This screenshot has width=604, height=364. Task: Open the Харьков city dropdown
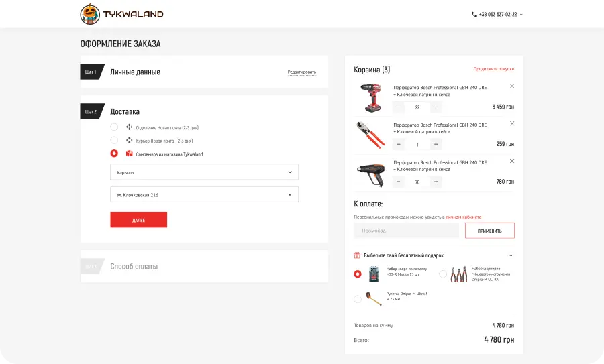point(204,172)
